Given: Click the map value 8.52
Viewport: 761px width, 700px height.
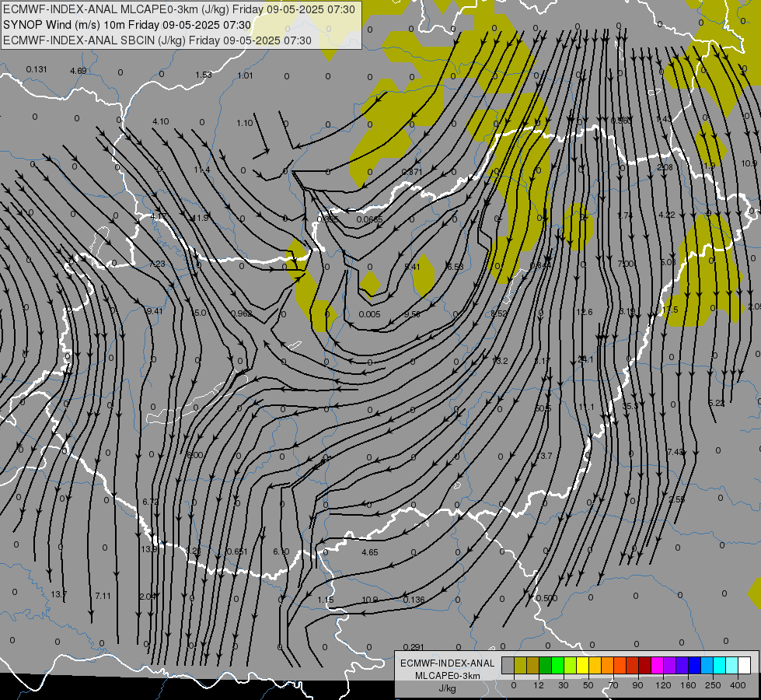Looking at the screenshot, I should (x=498, y=313).
